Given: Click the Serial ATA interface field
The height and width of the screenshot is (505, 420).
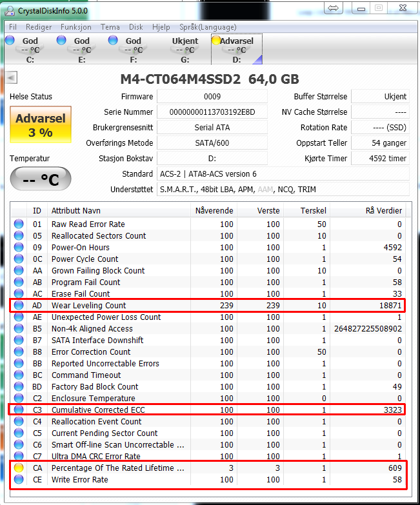Looking at the screenshot, I should pyautogui.click(x=212, y=128).
